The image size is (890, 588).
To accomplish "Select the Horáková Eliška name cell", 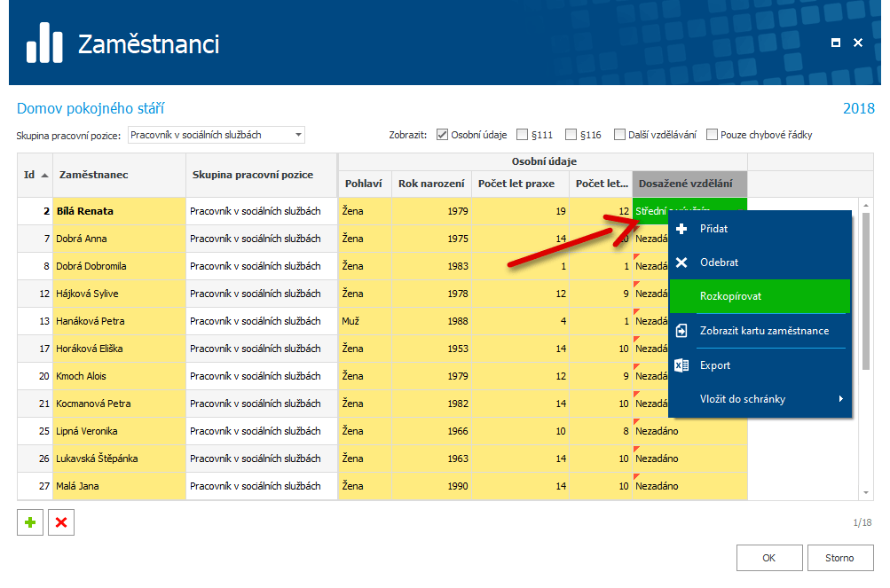I will [x=119, y=349].
